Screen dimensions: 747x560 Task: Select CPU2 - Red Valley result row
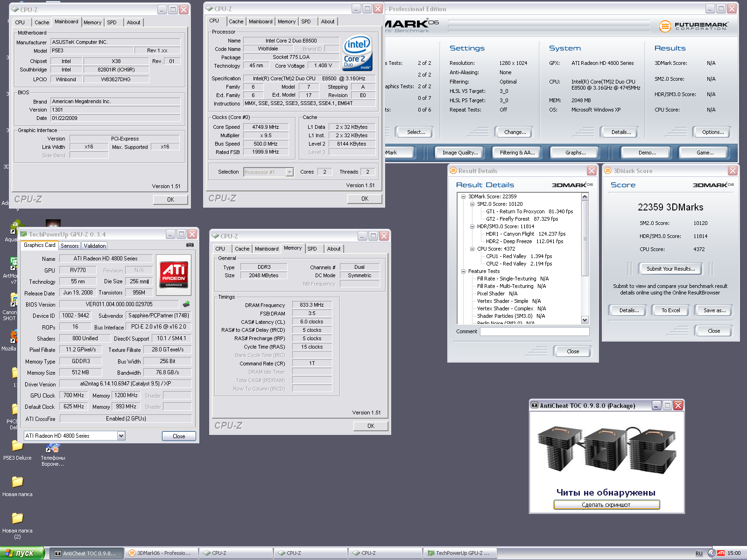(x=519, y=264)
